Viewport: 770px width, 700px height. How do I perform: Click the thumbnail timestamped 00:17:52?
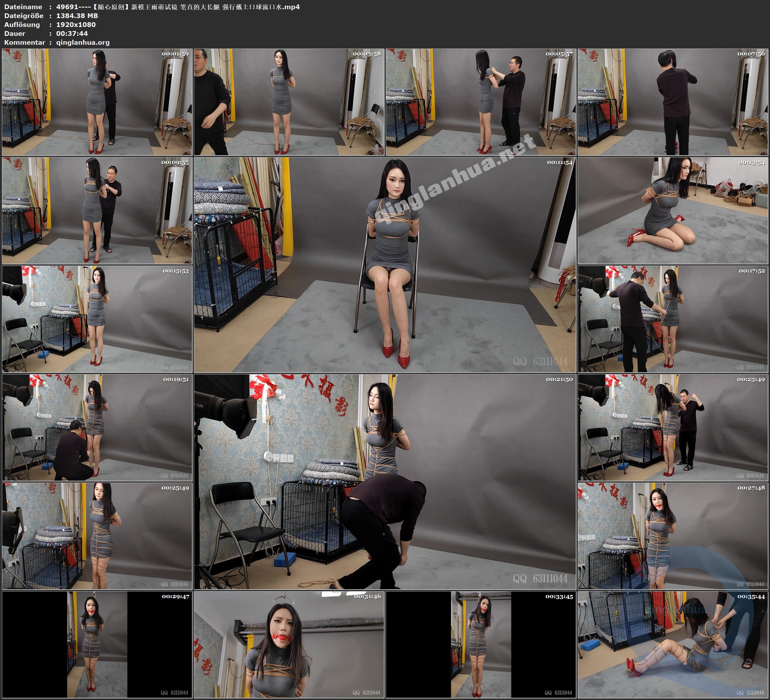click(673, 319)
